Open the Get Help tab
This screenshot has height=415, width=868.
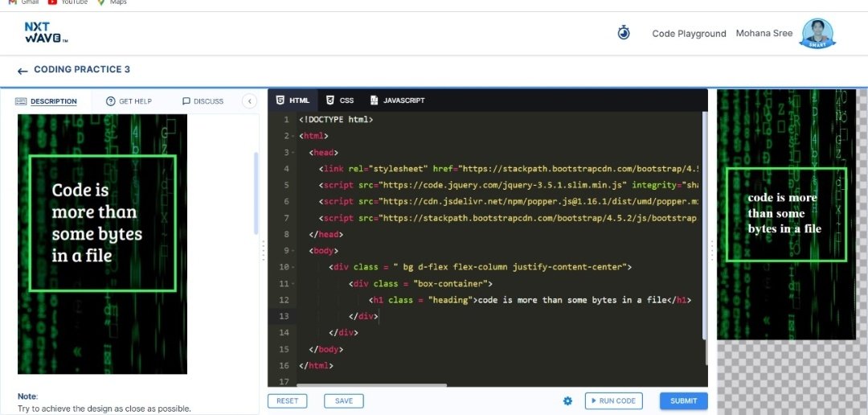point(129,101)
